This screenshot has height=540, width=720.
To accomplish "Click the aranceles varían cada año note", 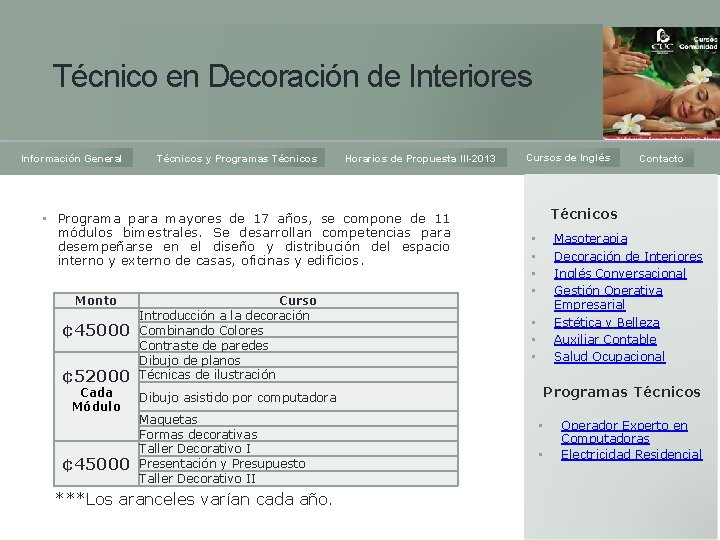I will point(193,499).
